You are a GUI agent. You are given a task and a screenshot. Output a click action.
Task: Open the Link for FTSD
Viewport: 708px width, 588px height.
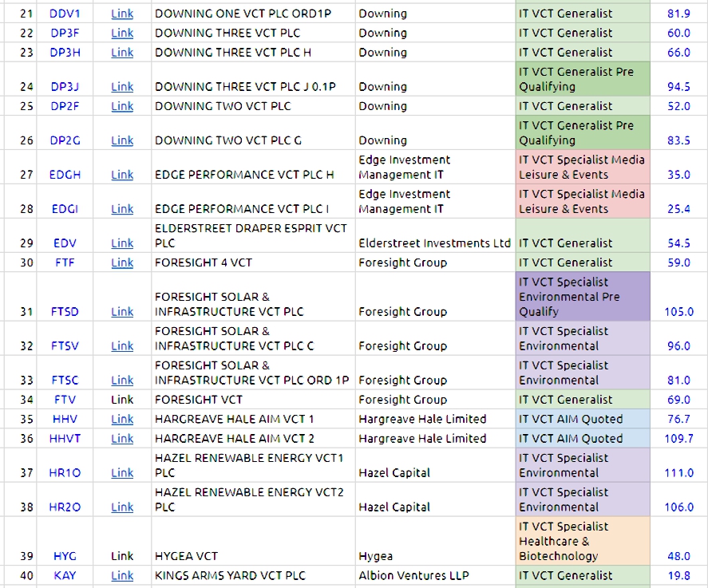[122, 312]
